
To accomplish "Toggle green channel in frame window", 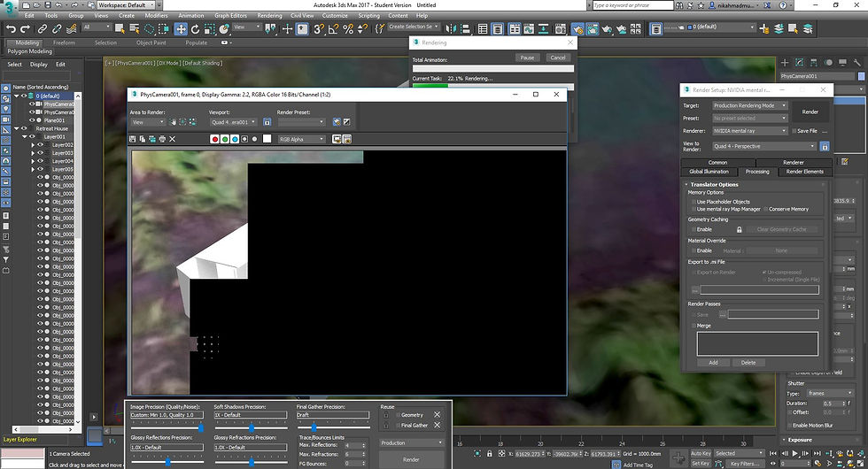I will [225, 139].
